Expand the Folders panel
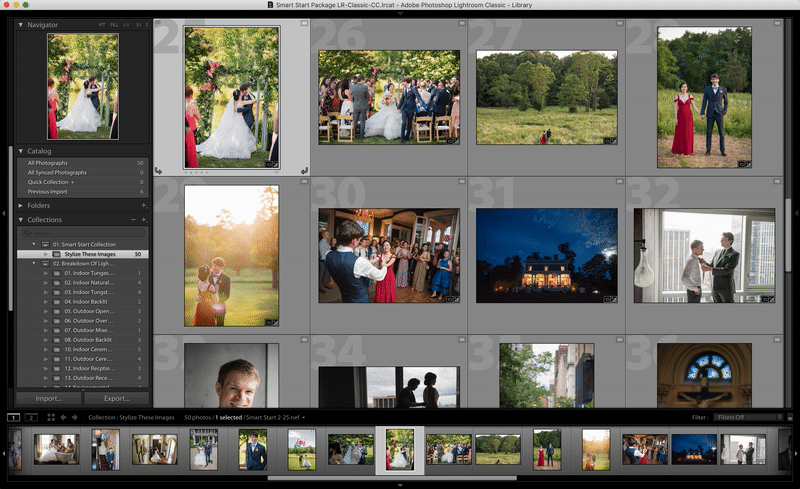800x489 pixels. click(x=22, y=205)
